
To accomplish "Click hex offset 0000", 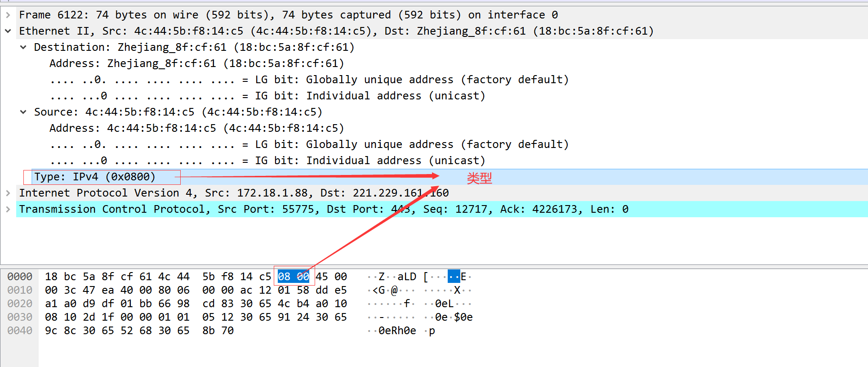I will click(x=20, y=277).
